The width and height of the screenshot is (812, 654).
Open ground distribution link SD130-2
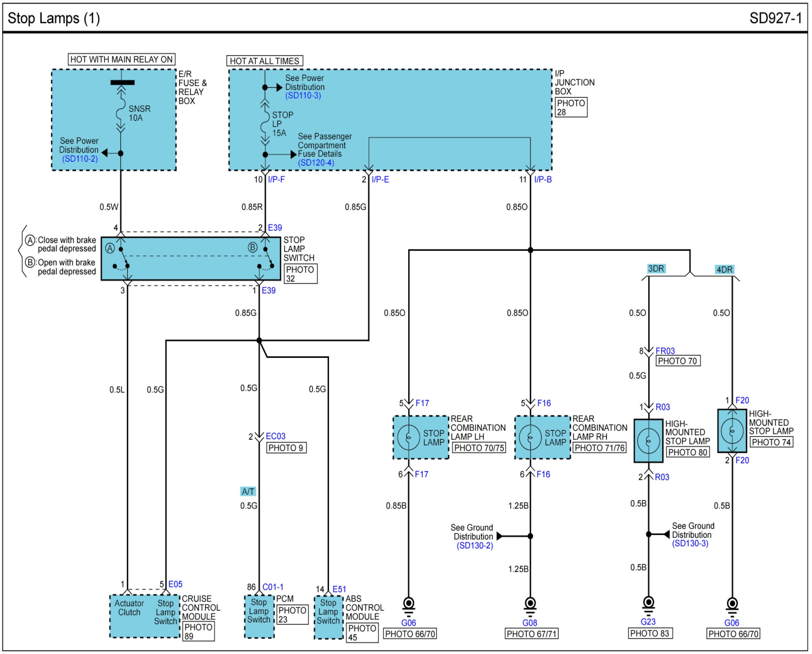[475, 546]
